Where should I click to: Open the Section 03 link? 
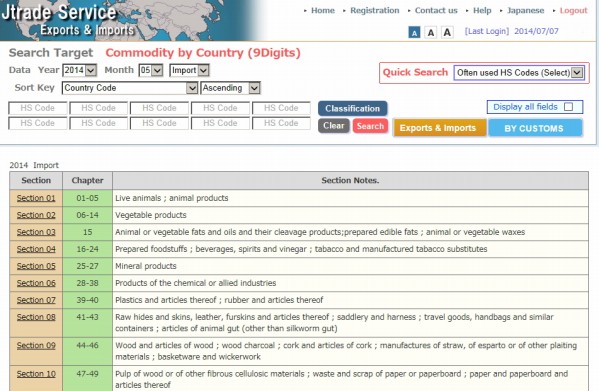[36, 232]
